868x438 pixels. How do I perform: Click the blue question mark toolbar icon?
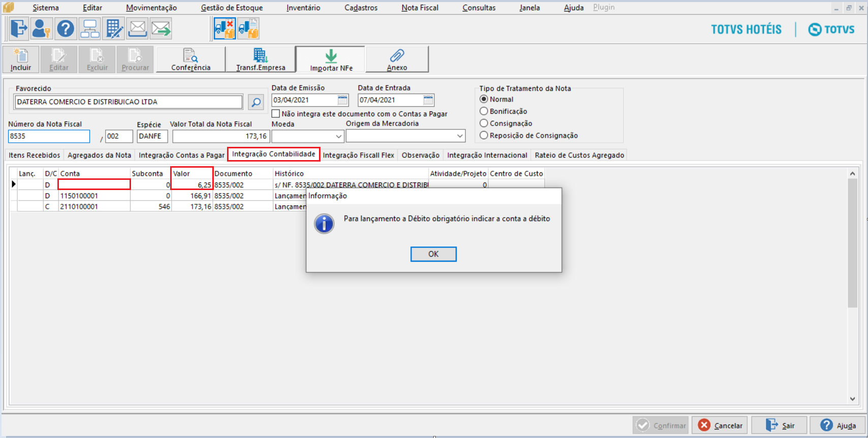tap(66, 28)
